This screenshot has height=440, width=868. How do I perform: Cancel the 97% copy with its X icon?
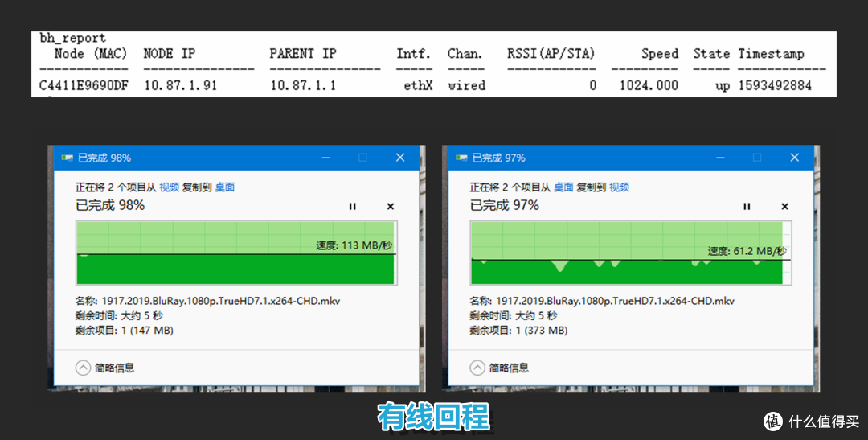(x=784, y=206)
